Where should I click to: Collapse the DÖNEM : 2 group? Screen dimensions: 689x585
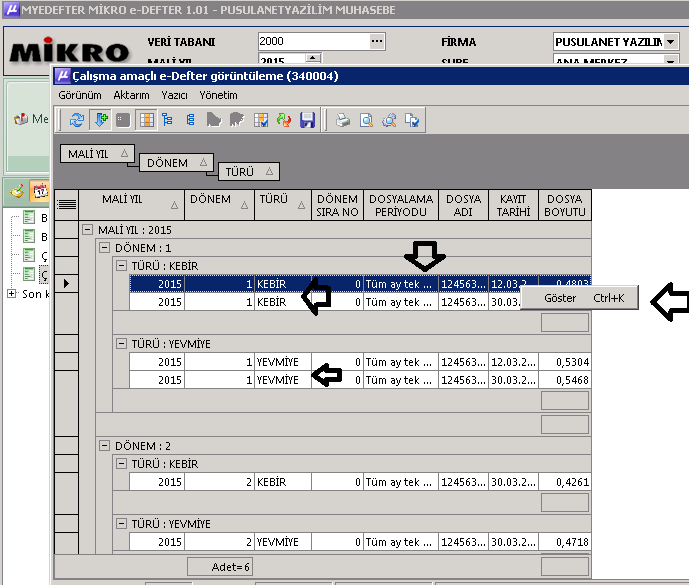[x=104, y=445]
